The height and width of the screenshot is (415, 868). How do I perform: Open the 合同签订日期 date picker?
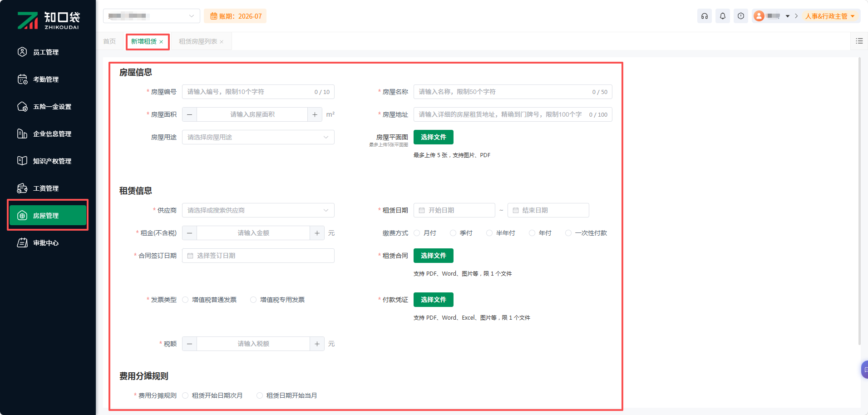[x=258, y=256]
